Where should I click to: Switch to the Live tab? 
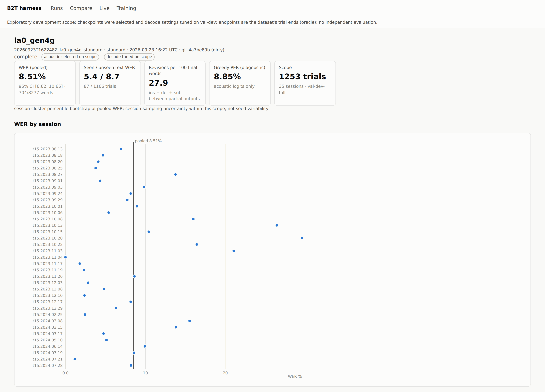click(104, 8)
